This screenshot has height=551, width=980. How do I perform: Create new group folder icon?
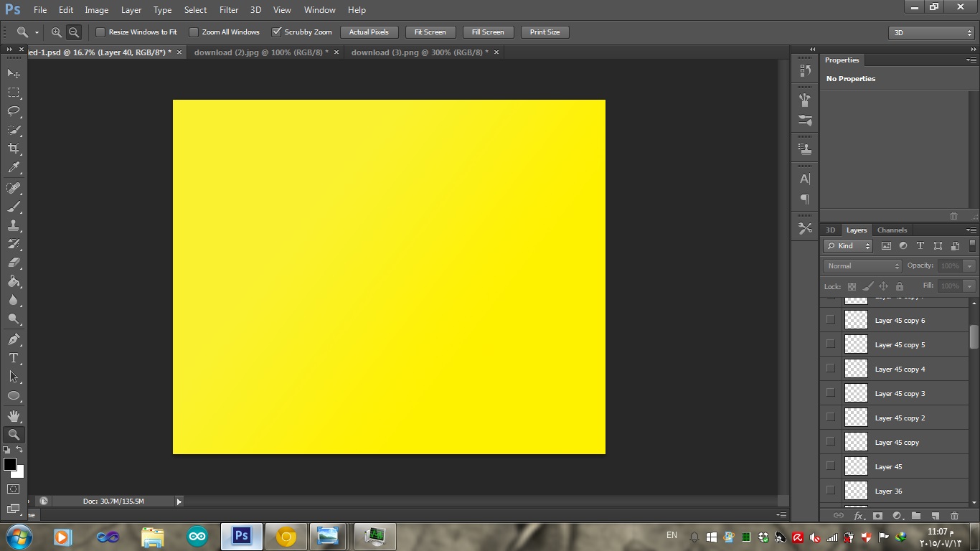pos(916,516)
